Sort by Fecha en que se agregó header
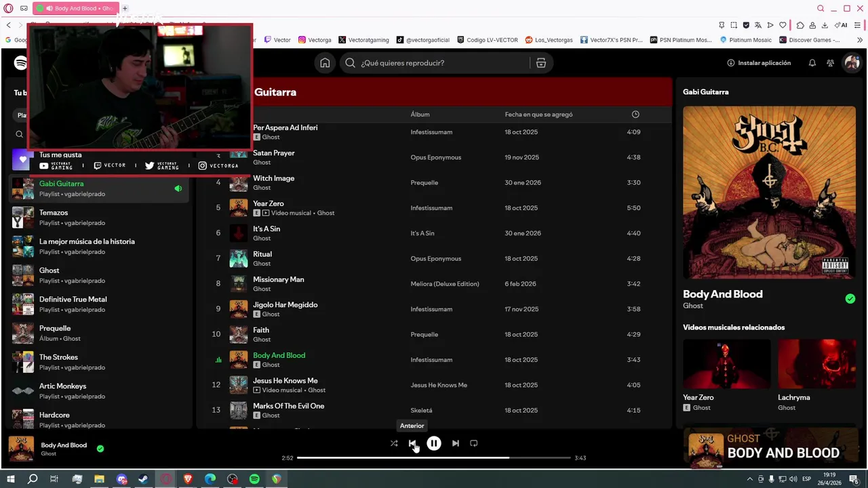 click(x=538, y=115)
